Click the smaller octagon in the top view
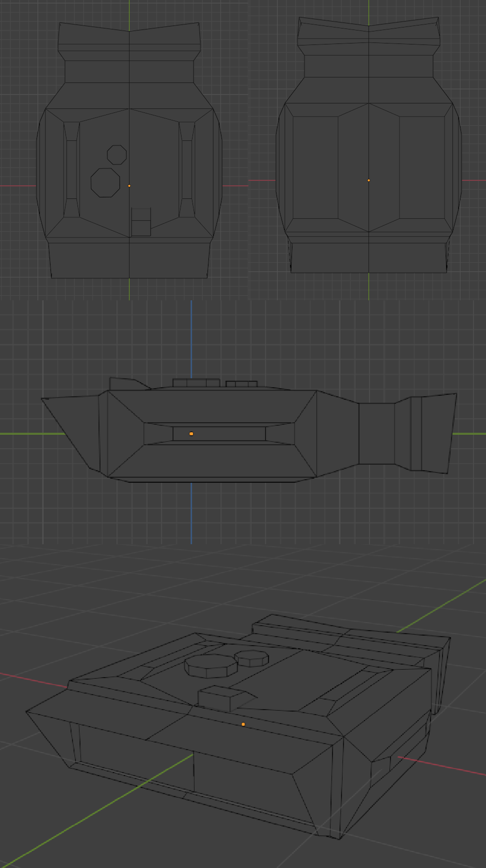The width and height of the screenshot is (486, 868). click(117, 154)
